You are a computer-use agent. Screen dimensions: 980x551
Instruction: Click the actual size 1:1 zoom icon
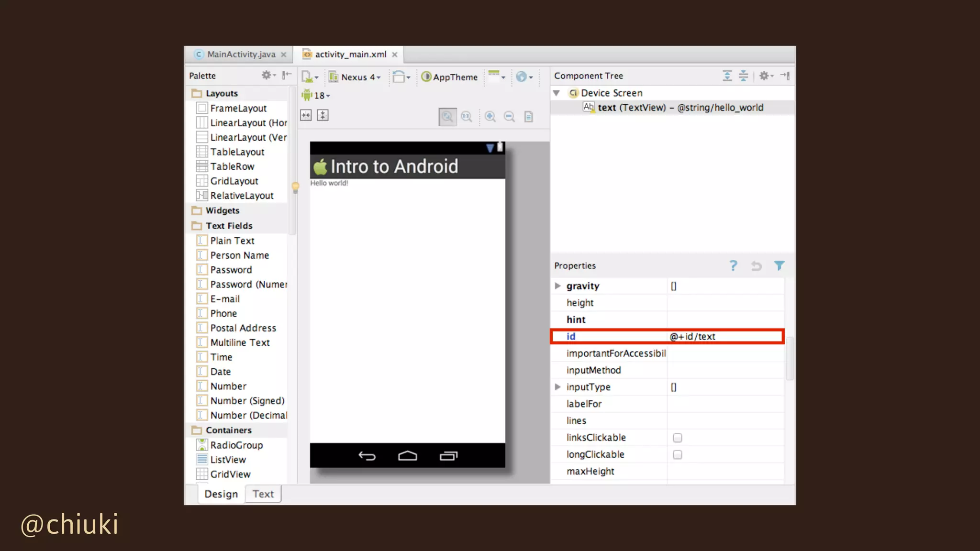pyautogui.click(x=467, y=117)
